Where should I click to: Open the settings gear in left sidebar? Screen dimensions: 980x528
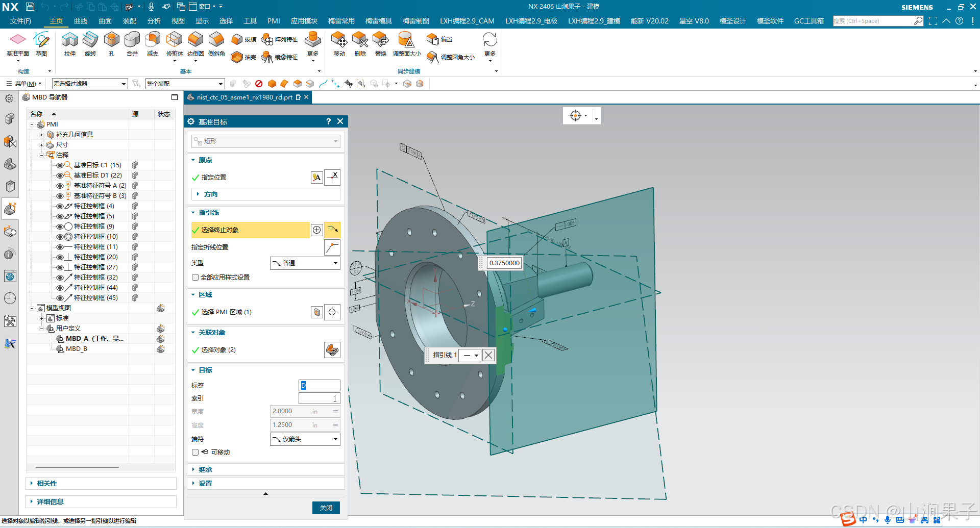pos(9,98)
